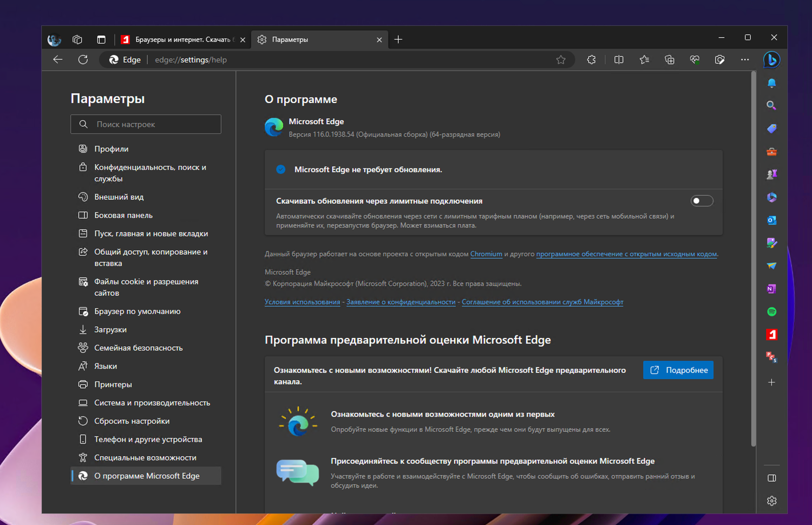Open the Workspaces icon in the tab bar

(x=77, y=40)
